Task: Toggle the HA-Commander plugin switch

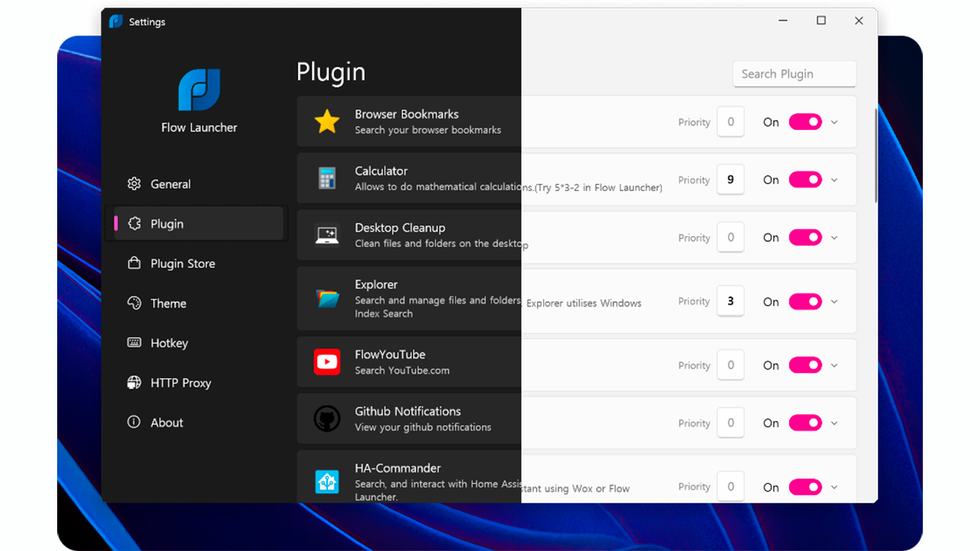Action: [805, 487]
